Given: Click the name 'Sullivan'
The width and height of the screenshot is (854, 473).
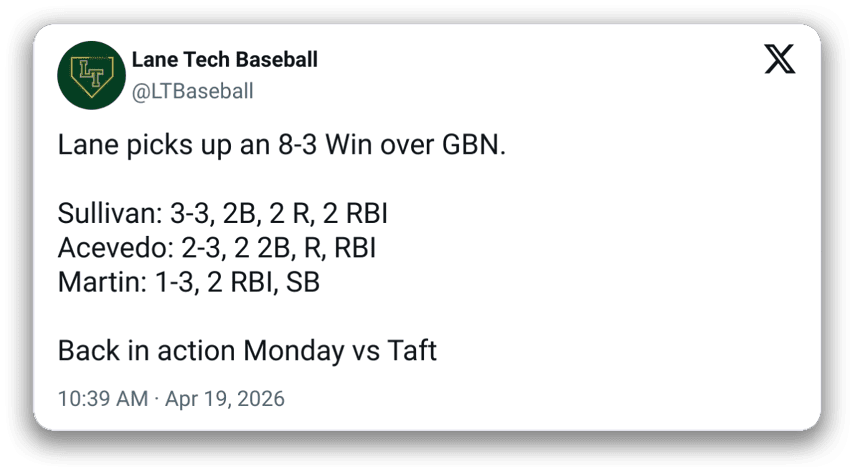Looking at the screenshot, I should click(100, 214).
